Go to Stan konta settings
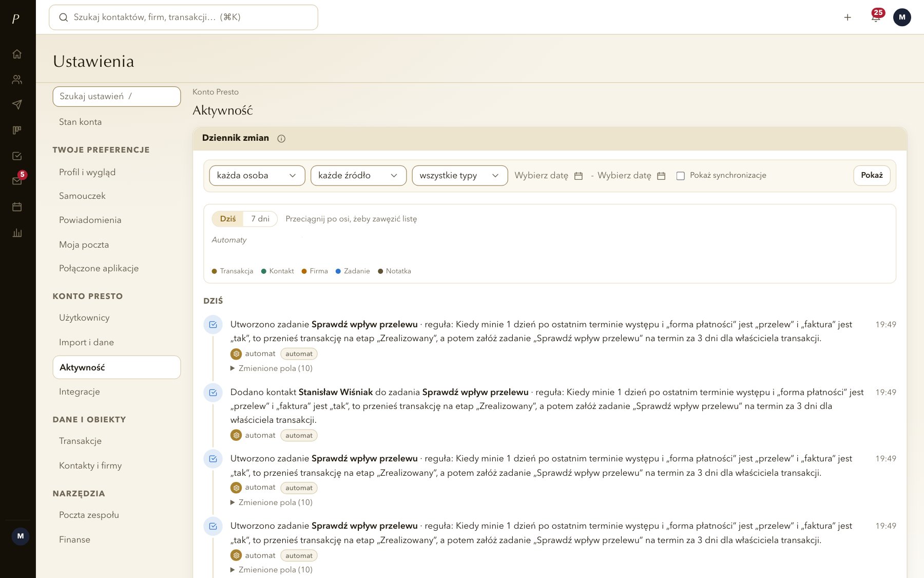The width and height of the screenshot is (924, 578). 81,122
